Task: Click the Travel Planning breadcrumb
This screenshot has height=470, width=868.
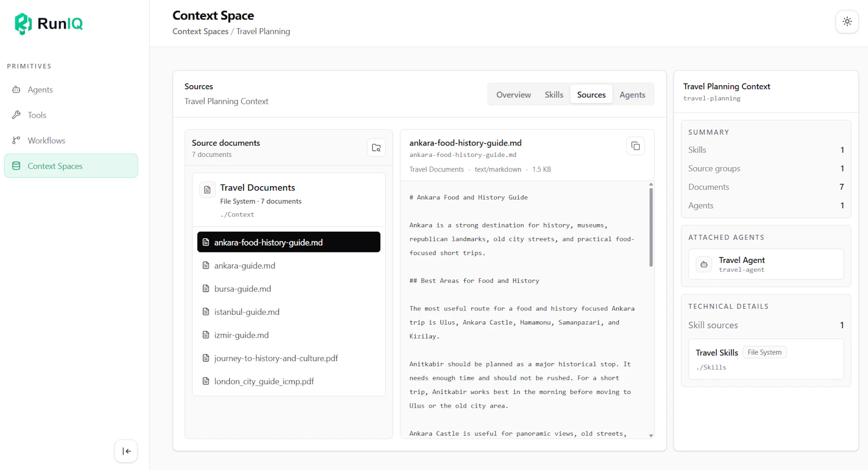Action: click(x=263, y=31)
